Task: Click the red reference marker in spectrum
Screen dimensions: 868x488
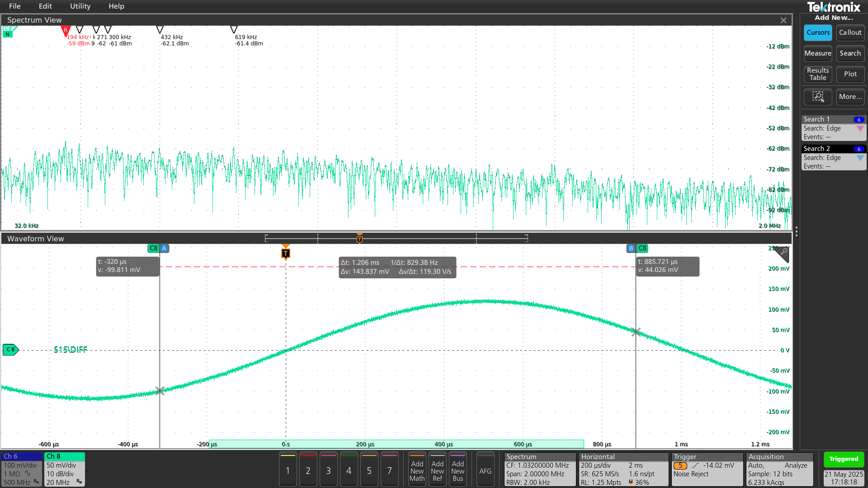Action: 66,31
